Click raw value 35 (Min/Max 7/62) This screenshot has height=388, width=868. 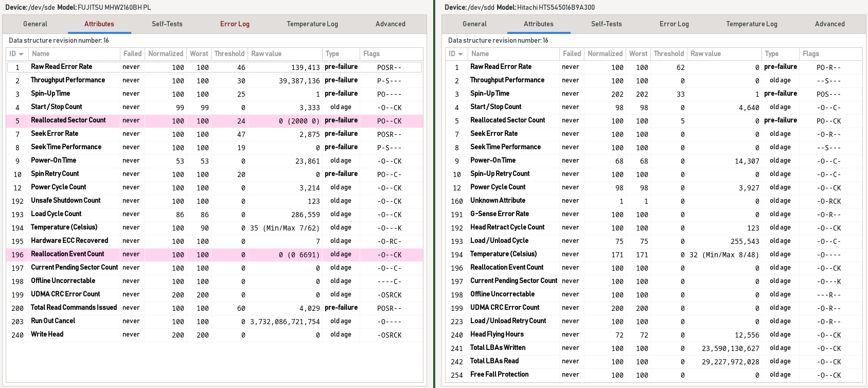285,228
